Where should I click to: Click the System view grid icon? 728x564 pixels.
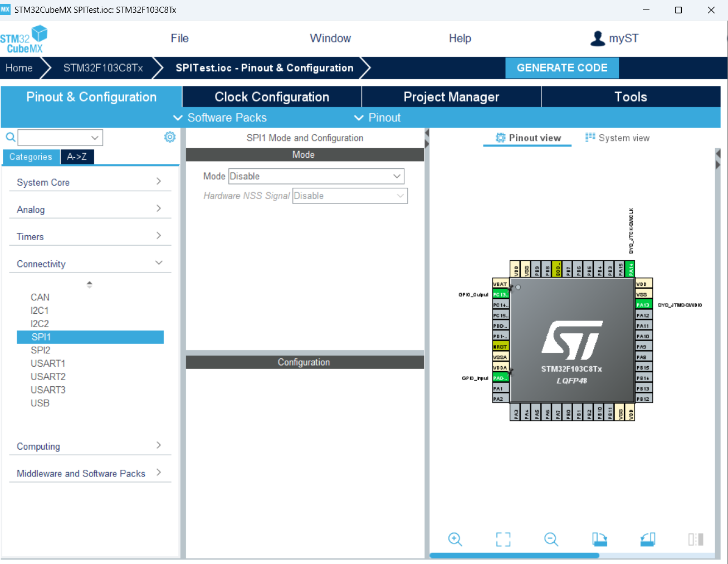[x=590, y=138]
